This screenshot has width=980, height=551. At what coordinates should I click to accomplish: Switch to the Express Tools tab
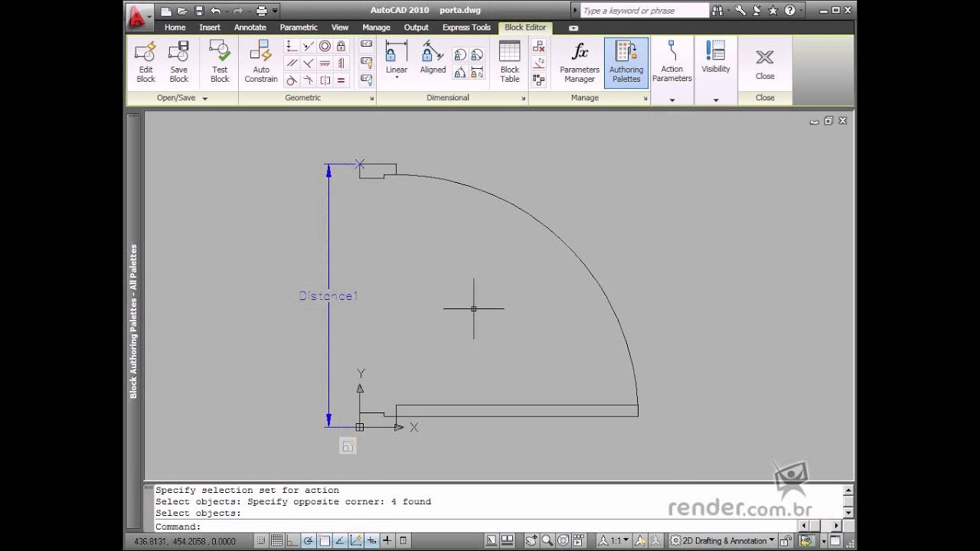pyautogui.click(x=466, y=28)
